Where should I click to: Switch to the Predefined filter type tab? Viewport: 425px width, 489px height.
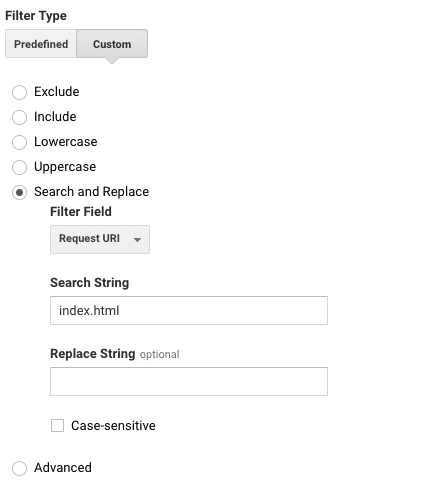tap(41, 44)
